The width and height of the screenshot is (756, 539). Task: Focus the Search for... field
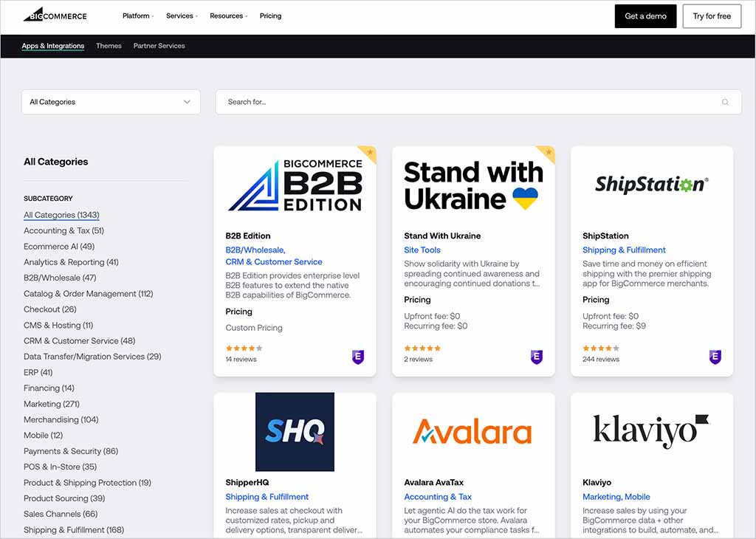[x=478, y=102]
